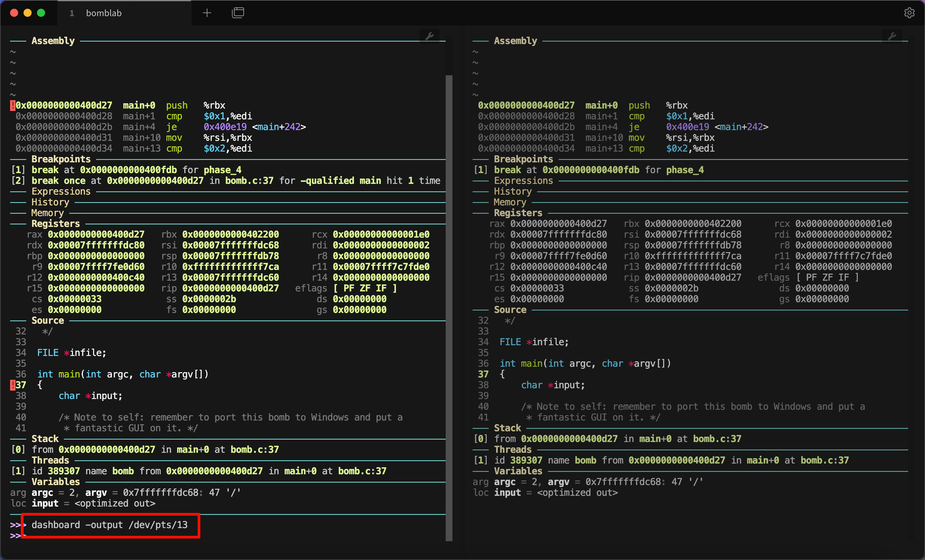
Task: Open terminal preferences with gear icon
Action: pyautogui.click(x=910, y=12)
